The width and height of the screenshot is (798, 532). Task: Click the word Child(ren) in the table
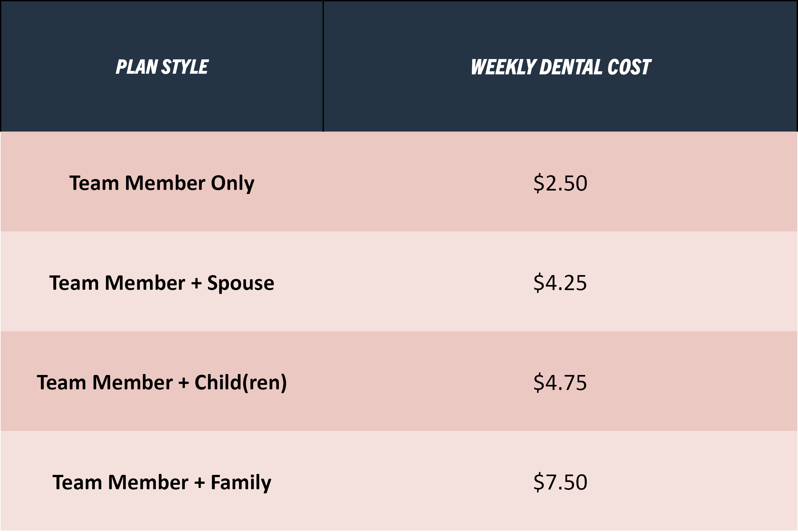click(241, 383)
